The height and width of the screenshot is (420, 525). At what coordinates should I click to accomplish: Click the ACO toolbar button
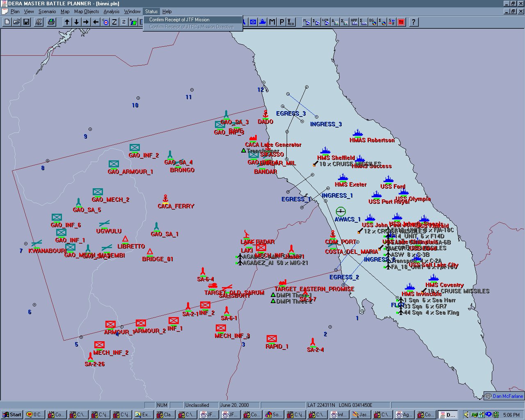291,22
